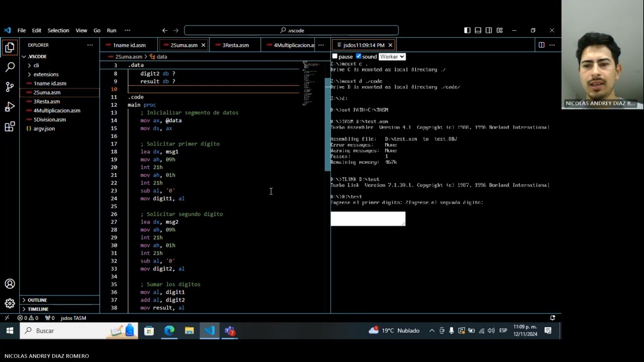Click jsdos TASM status bar item
Screen dimensions: 644x362
(x=73, y=318)
